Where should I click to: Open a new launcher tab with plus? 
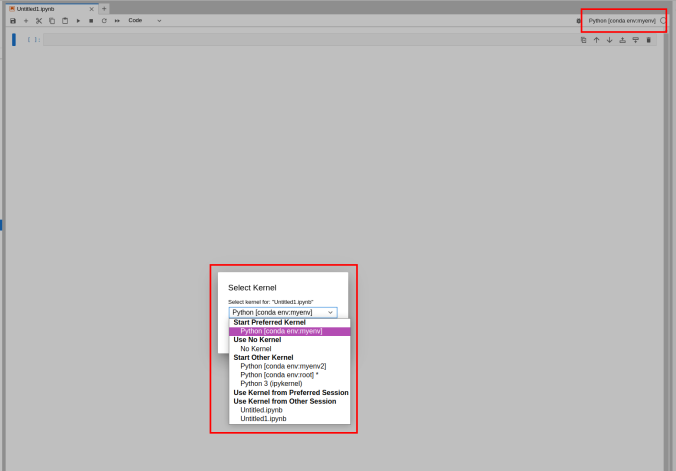104,8
